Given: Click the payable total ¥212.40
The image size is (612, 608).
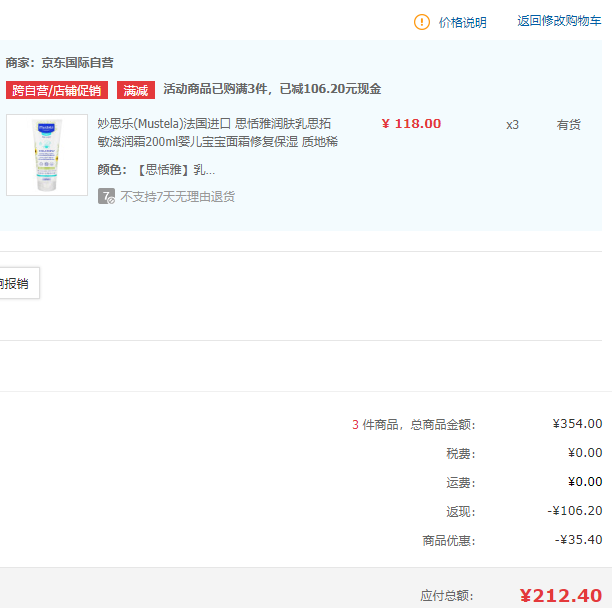Looking at the screenshot, I should point(560,596).
